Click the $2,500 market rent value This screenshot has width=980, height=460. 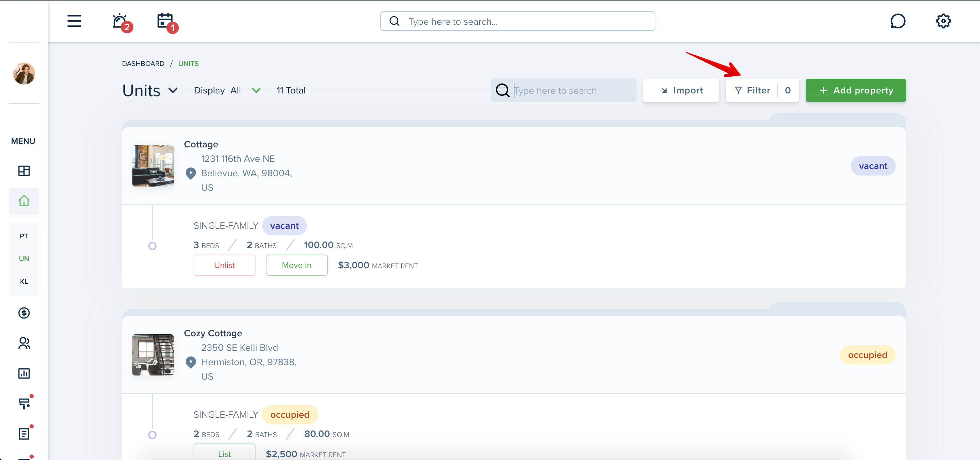[282, 454]
